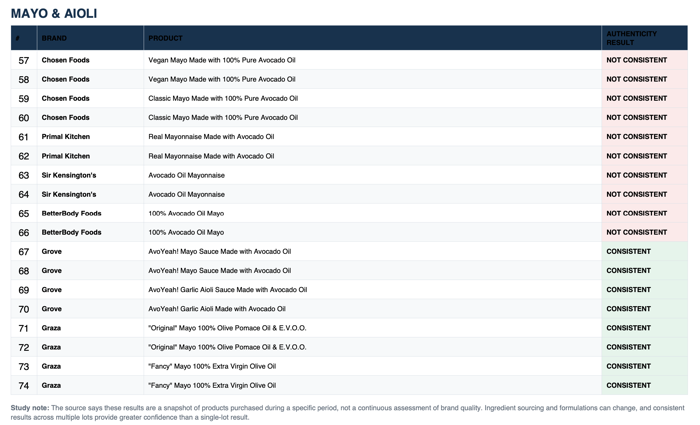Click CONSISTENT result in row 72

[628, 347]
